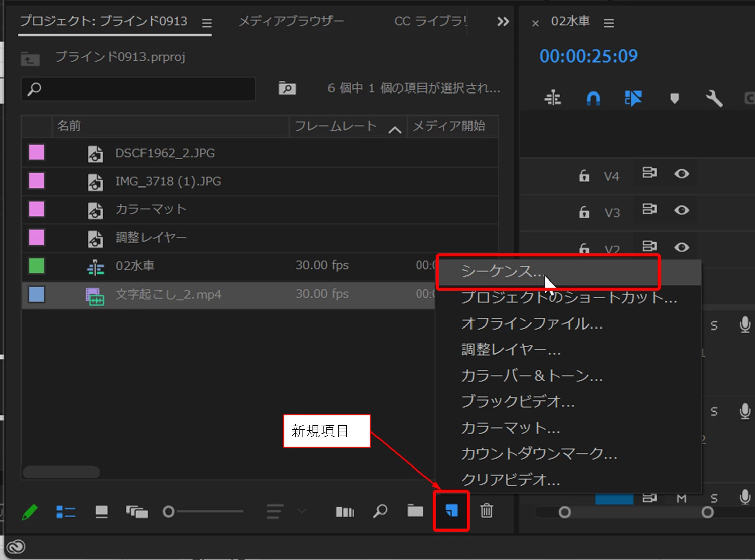The image size is (755, 560).
Task: Hide V2 track output with eye icon
Action: (x=682, y=247)
